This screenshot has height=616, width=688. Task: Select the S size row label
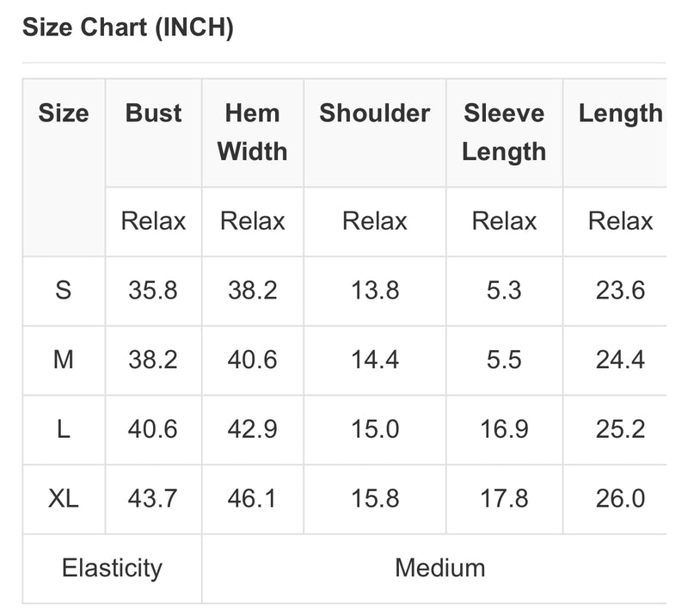point(64,290)
